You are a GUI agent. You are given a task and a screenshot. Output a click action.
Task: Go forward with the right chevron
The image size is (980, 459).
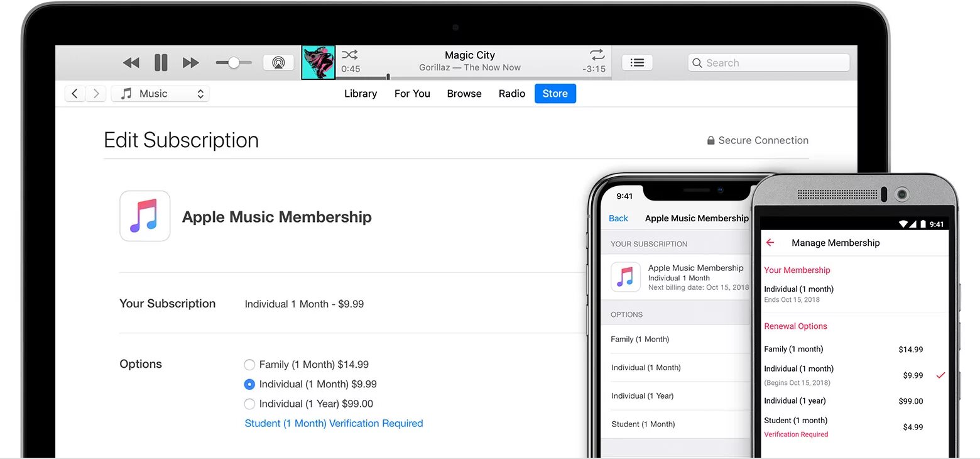95,94
